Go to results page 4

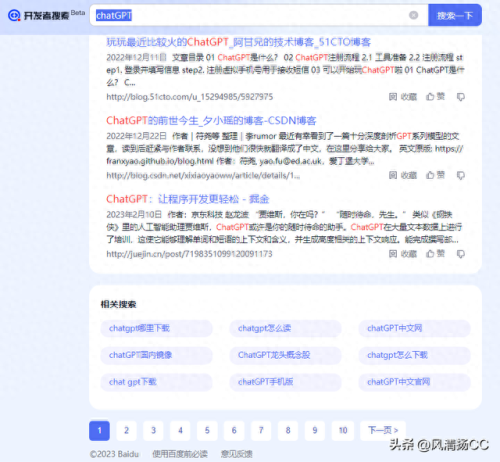tap(180, 431)
